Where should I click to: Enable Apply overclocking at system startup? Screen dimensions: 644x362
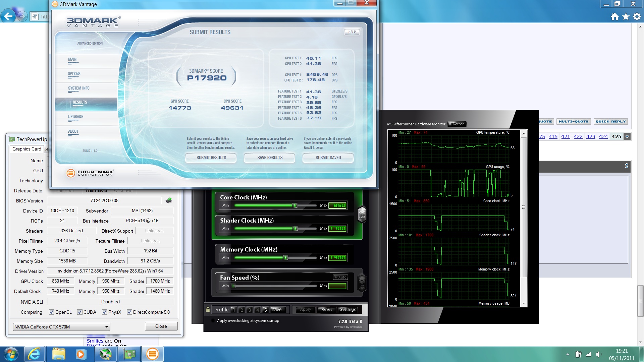tap(213, 321)
